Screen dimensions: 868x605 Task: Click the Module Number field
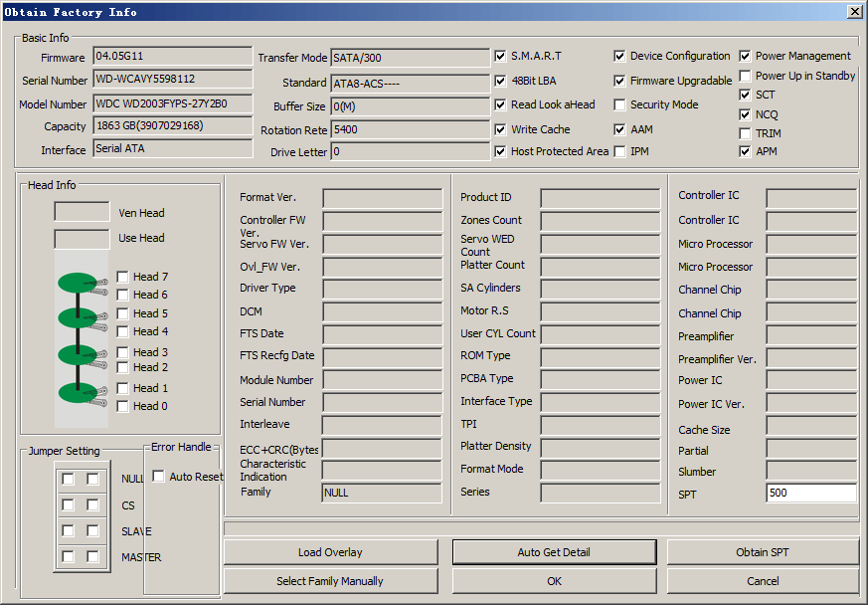383,380
